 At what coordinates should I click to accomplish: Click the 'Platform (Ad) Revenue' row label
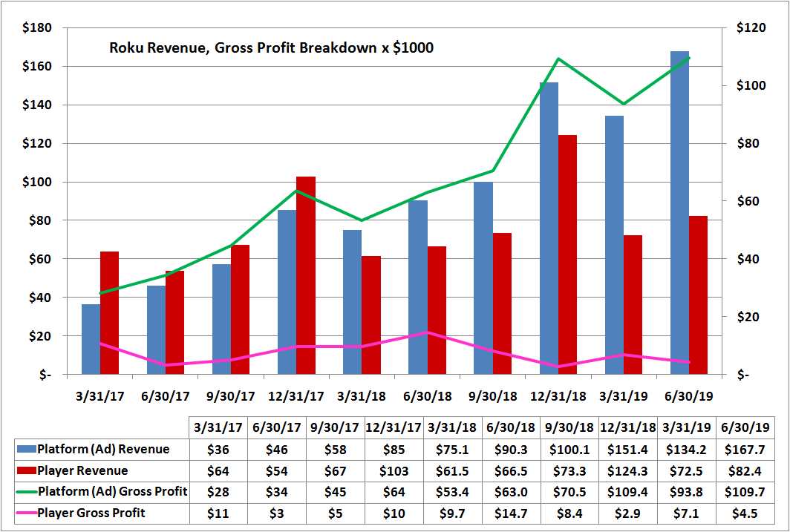coord(103,449)
